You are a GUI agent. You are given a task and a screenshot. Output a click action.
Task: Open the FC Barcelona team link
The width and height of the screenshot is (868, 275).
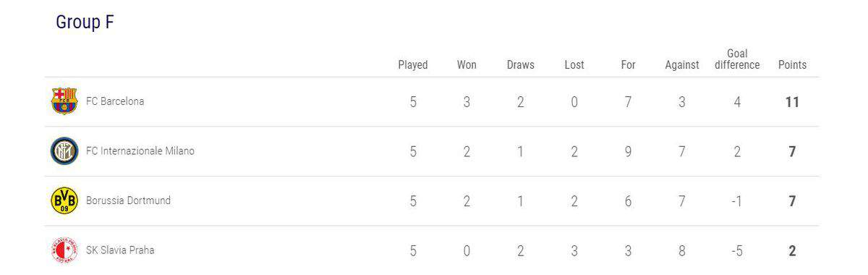115,101
